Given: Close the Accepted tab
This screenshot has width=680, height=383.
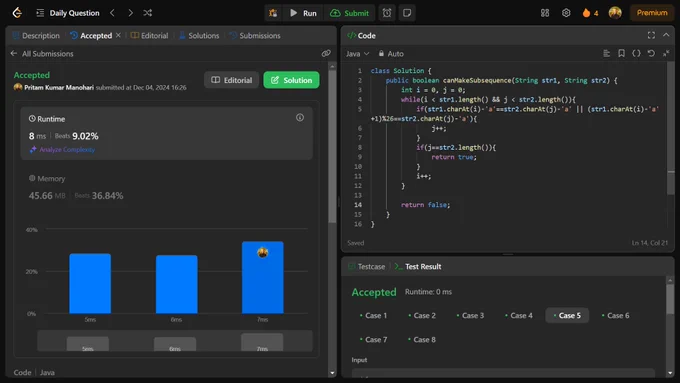Looking at the screenshot, I should click(118, 35).
